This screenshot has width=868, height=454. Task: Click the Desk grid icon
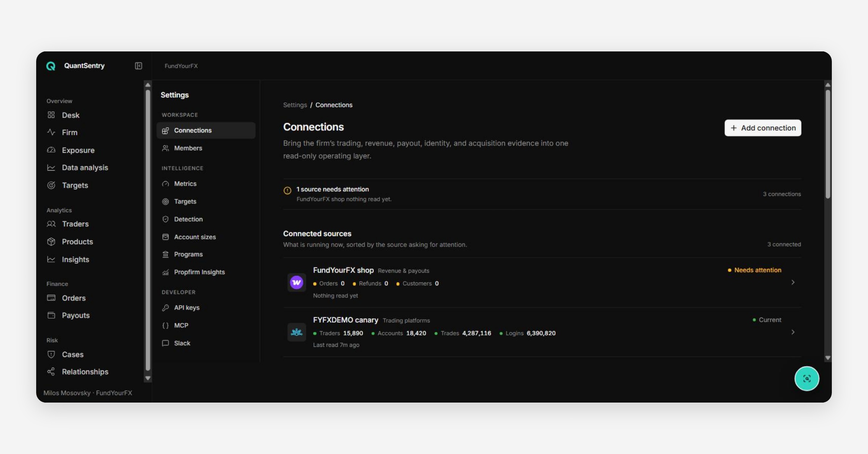pyautogui.click(x=51, y=115)
